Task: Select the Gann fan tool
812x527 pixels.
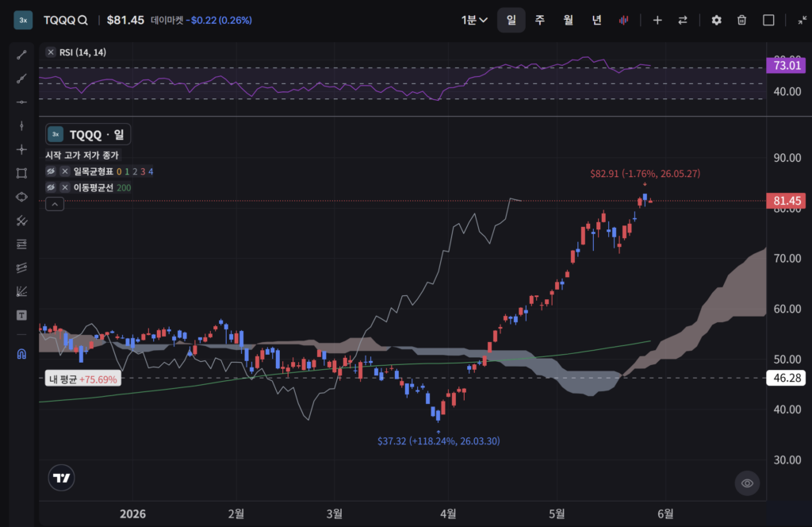Action: pyautogui.click(x=21, y=292)
